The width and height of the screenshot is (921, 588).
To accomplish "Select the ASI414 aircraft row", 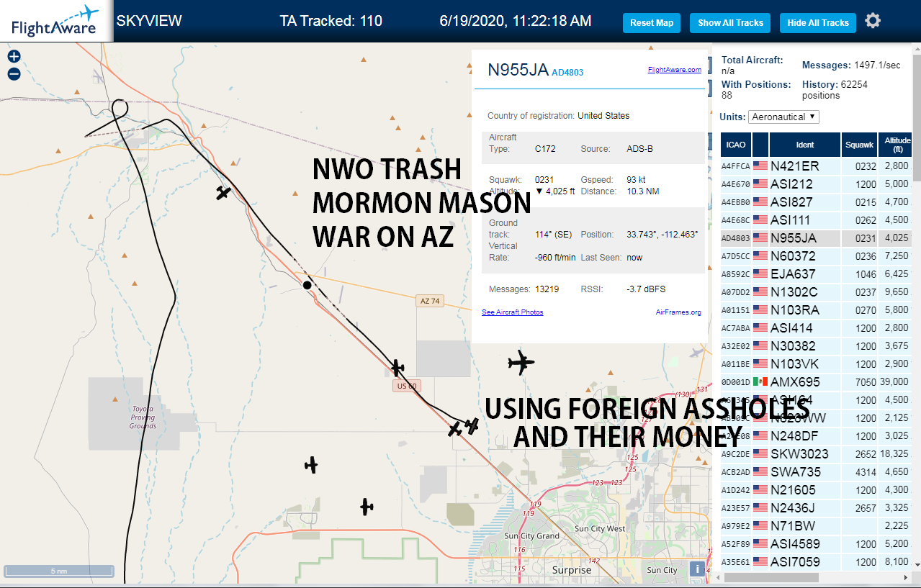I will point(817,328).
